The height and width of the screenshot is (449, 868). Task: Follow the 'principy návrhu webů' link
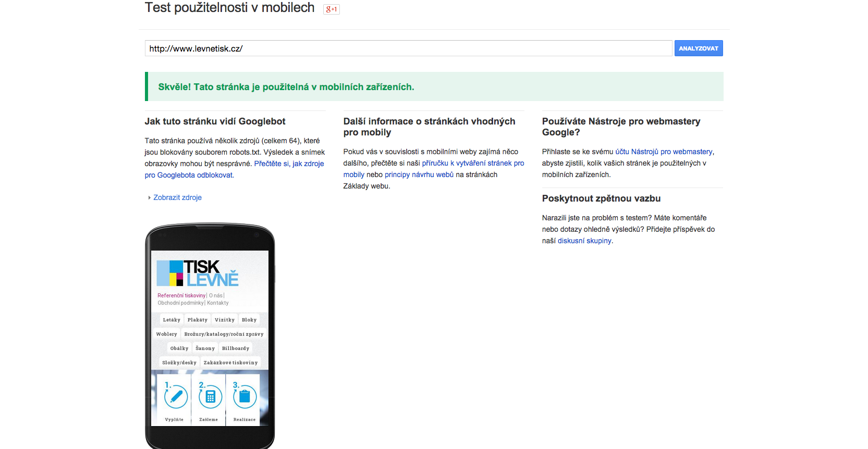(x=419, y=174)
